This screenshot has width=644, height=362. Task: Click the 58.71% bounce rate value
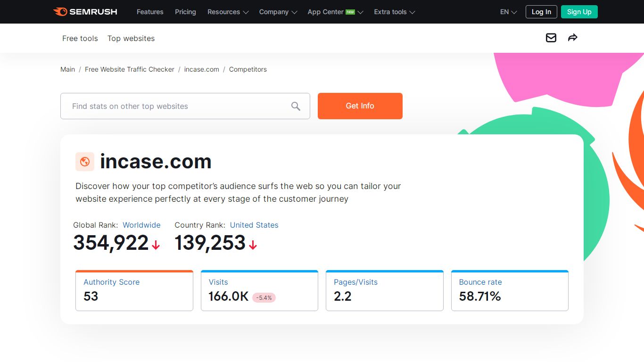point(480,296)
